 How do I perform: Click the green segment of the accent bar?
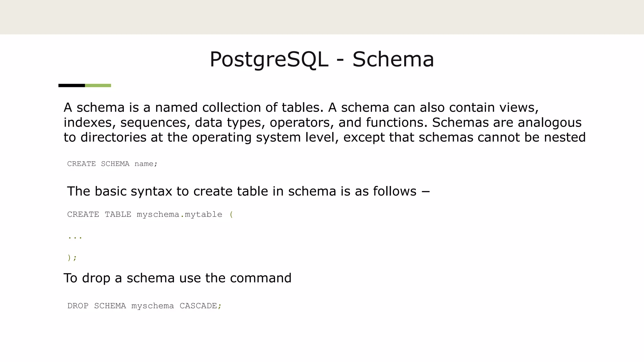[98, 85]
